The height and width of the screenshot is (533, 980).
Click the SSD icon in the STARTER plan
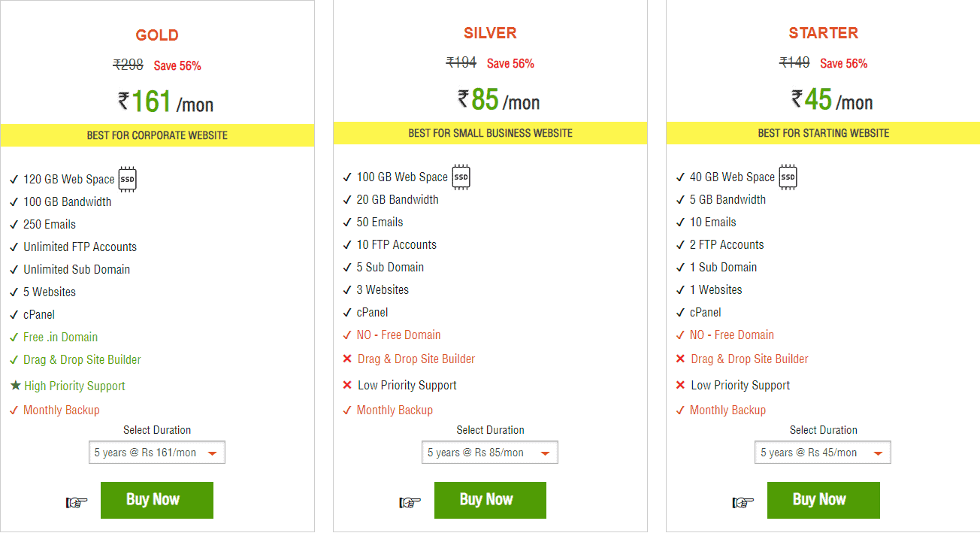point(788,177)
